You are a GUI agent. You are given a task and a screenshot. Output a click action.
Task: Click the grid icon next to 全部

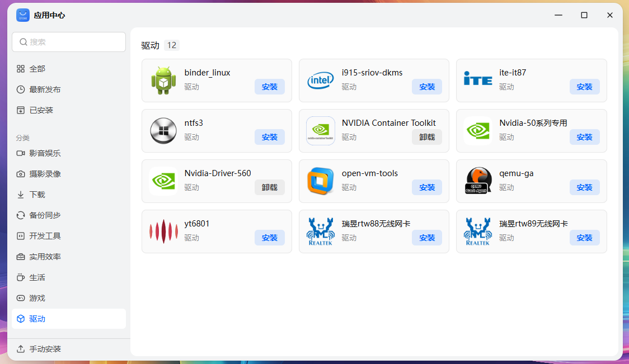pos(21,69)
